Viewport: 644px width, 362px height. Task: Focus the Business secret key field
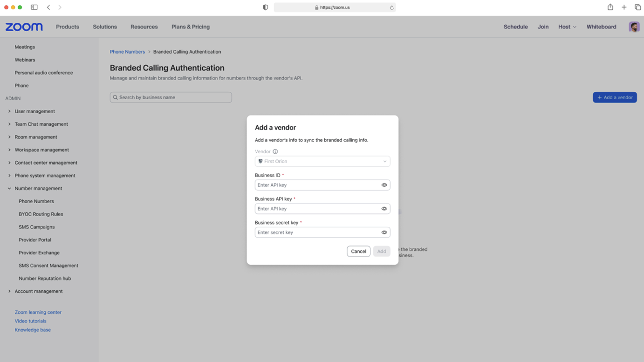click(x=322, y=232)
